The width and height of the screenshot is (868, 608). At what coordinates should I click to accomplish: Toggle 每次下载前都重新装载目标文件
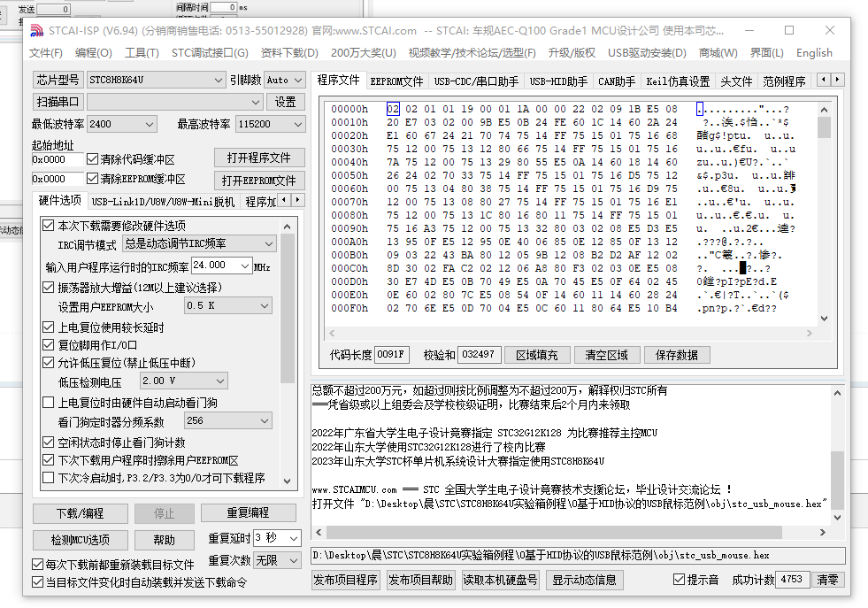coord(38,565)
